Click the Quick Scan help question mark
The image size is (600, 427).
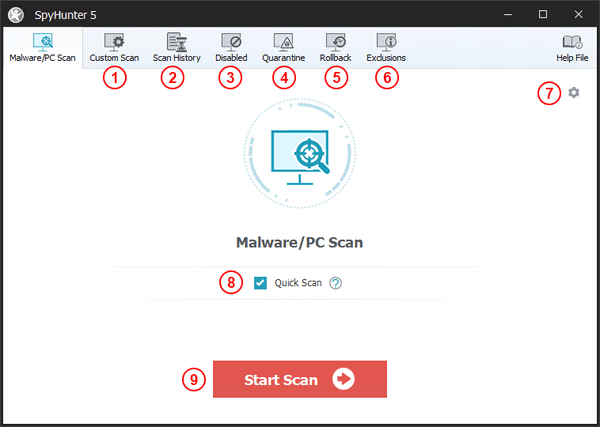pos(336,283)
